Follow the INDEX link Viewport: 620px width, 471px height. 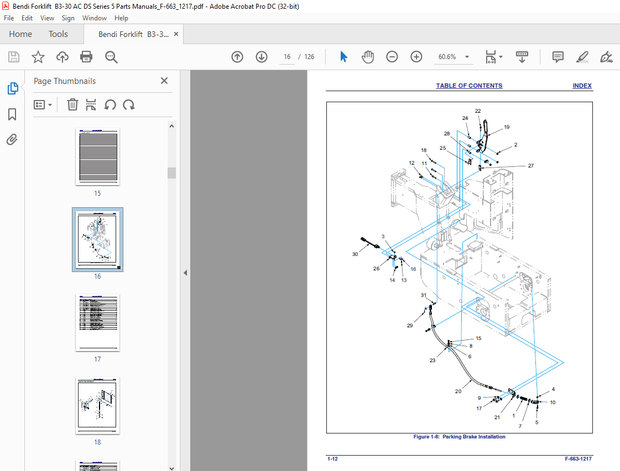click(x=582, y=85)
